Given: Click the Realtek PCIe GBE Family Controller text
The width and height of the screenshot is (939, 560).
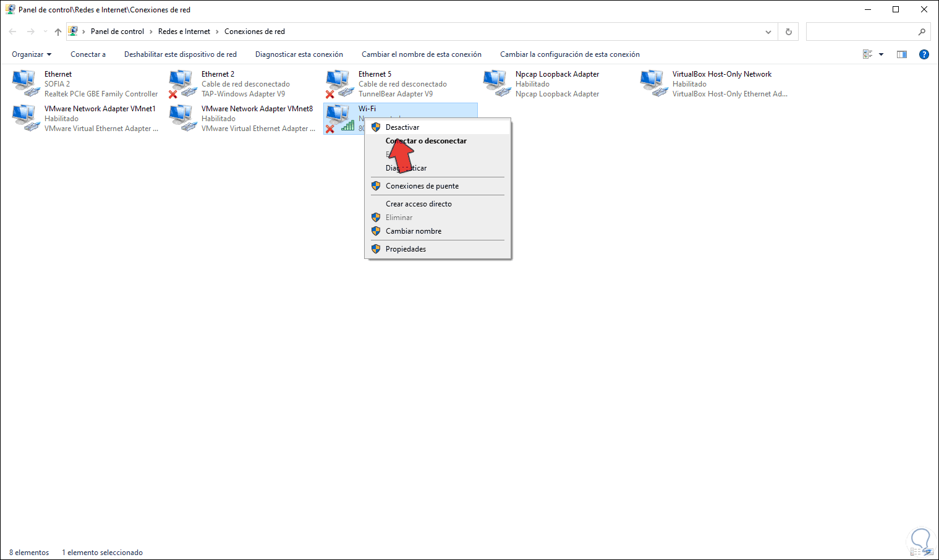Looking at the screenshot, I should point(101,94).
